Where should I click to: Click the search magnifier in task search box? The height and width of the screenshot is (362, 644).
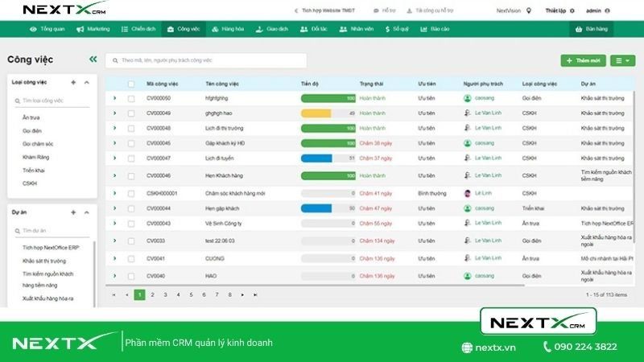click(115, 60)
